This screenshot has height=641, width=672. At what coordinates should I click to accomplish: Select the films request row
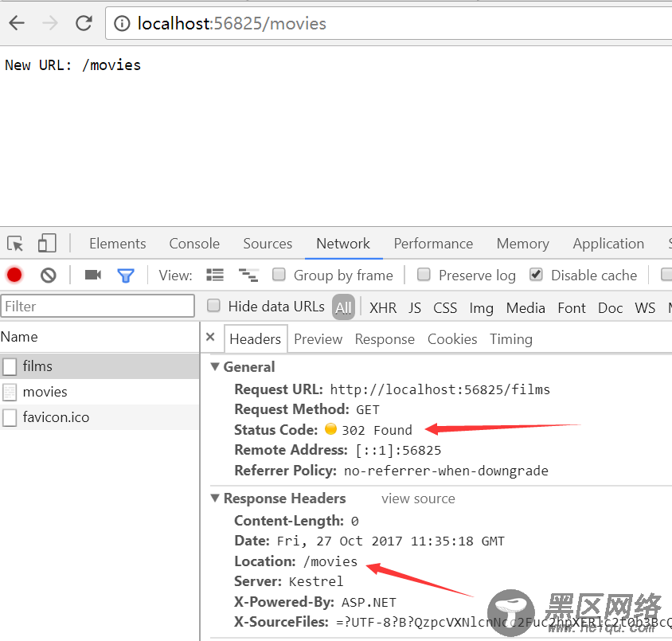(x=100, y=366)
